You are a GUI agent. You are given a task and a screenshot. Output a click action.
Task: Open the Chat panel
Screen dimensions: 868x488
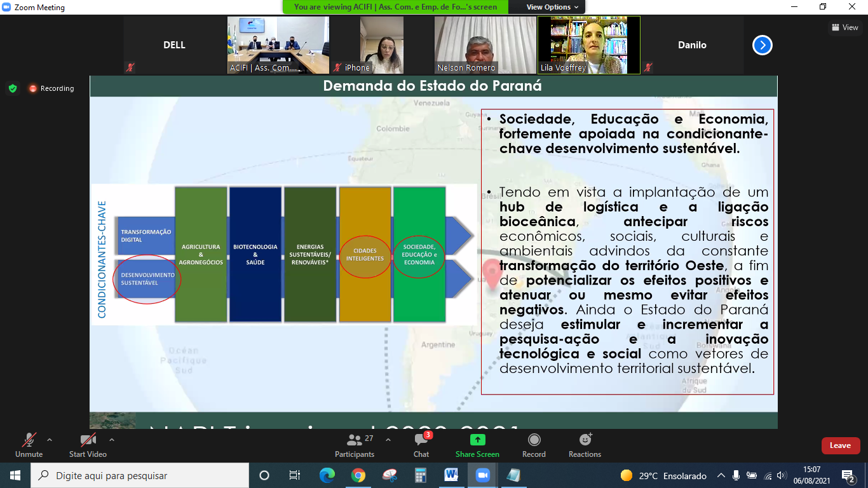pyautogui.click(x=421, y=445)
